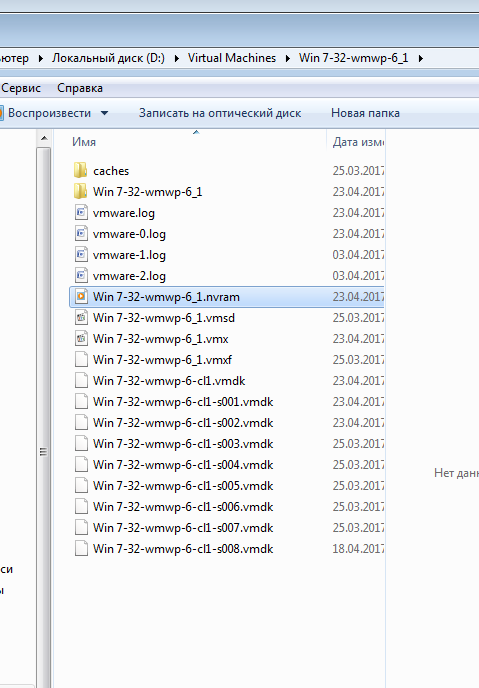This screenshot has height=688, width=479.
Task: Click the date in the caches row
Action: click(358, 171)
